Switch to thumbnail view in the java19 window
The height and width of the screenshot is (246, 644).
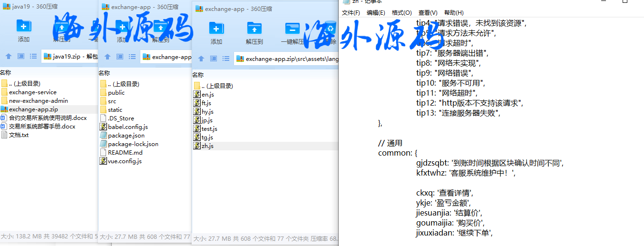pos(21,56)
